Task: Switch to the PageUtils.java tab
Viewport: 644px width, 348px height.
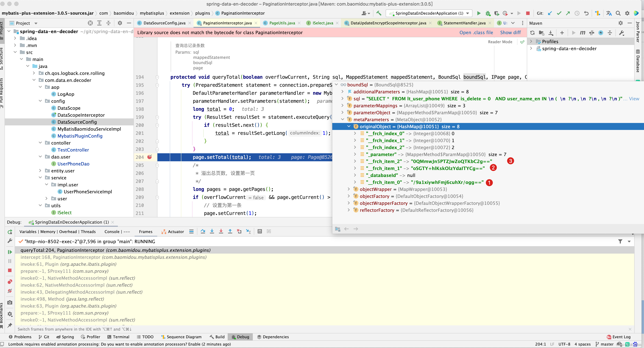Action: (282, 23)
